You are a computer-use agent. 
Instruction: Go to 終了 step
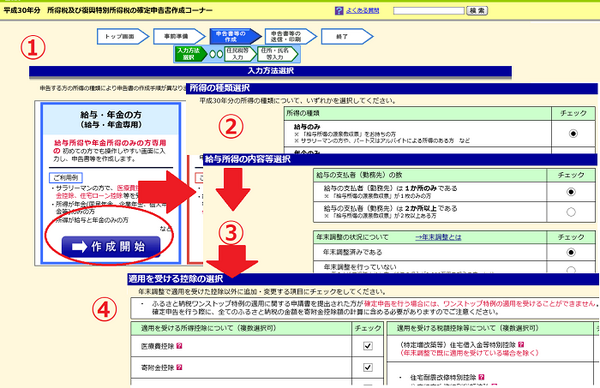(346, 37)
